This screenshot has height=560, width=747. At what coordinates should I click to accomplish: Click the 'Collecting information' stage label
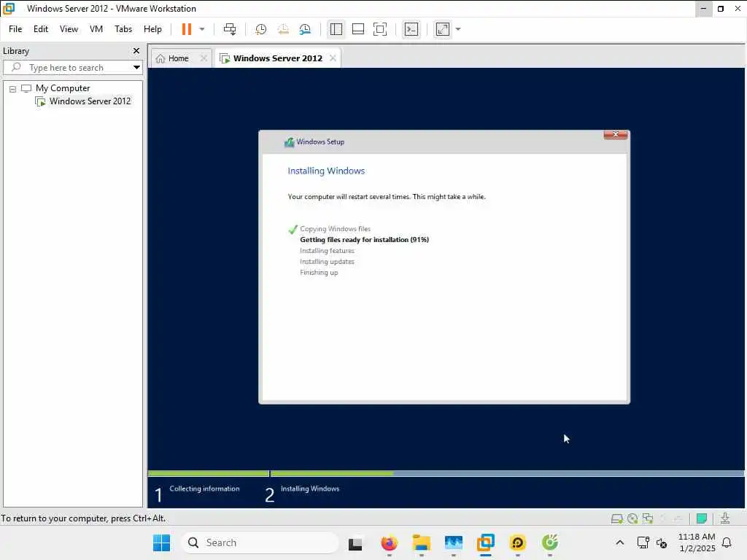point(204,489)
